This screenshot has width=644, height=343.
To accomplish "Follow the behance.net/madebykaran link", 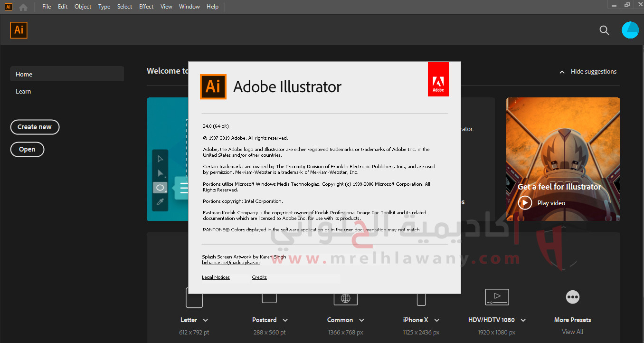I will click(231, 262).
